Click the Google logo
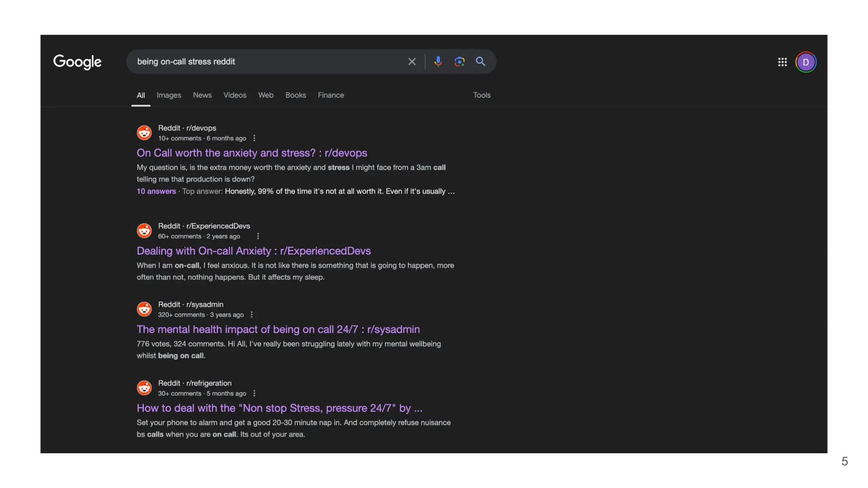This screenshot has width=868, height=488. click(77, 62)
